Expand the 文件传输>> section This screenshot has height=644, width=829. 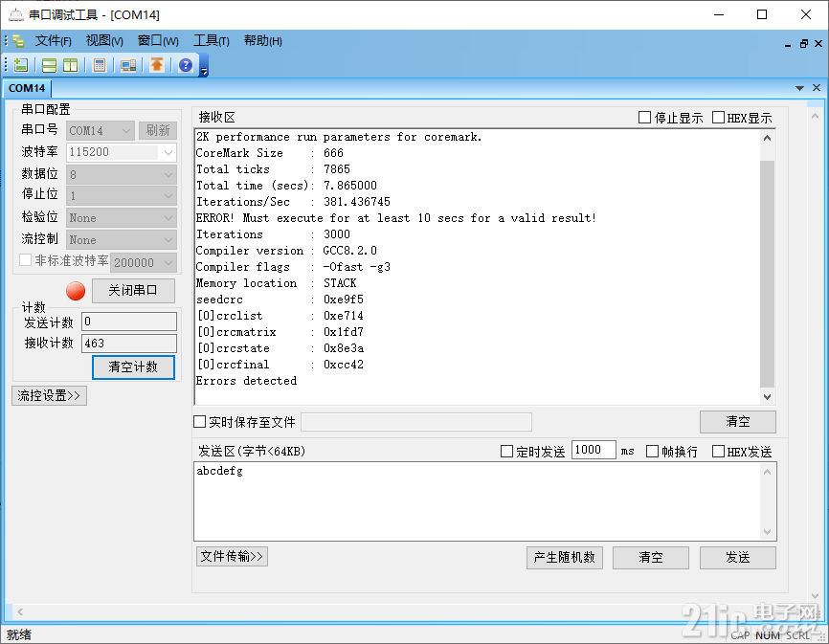click(x=232, y=556)
